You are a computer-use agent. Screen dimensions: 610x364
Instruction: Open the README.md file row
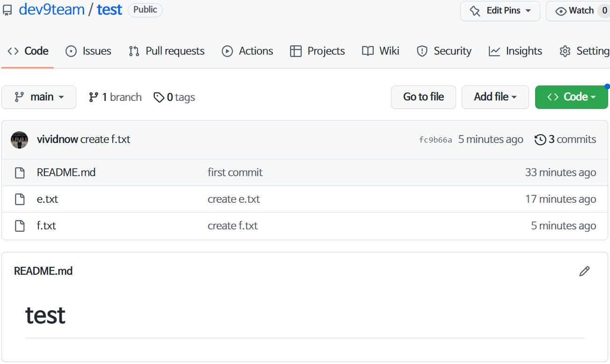(x=305, y=172)
